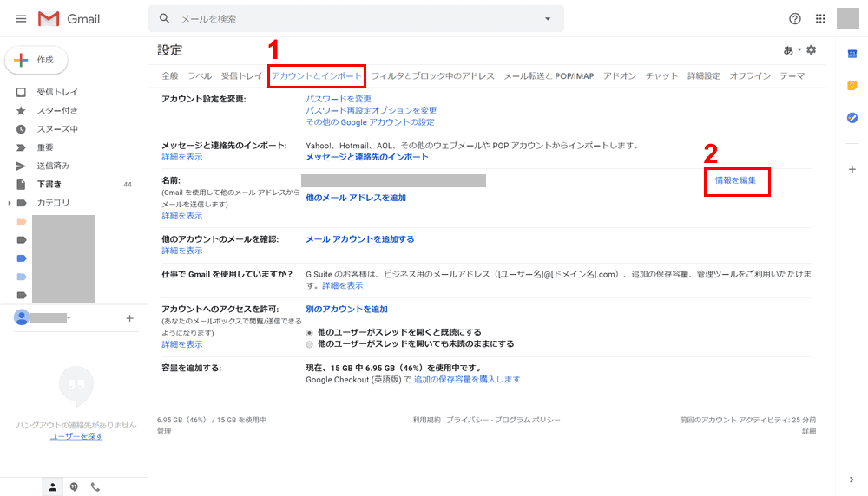Click the 管理 storage link in footer
Viewport: 868px width, 496px height.
[x=164, y=431]
